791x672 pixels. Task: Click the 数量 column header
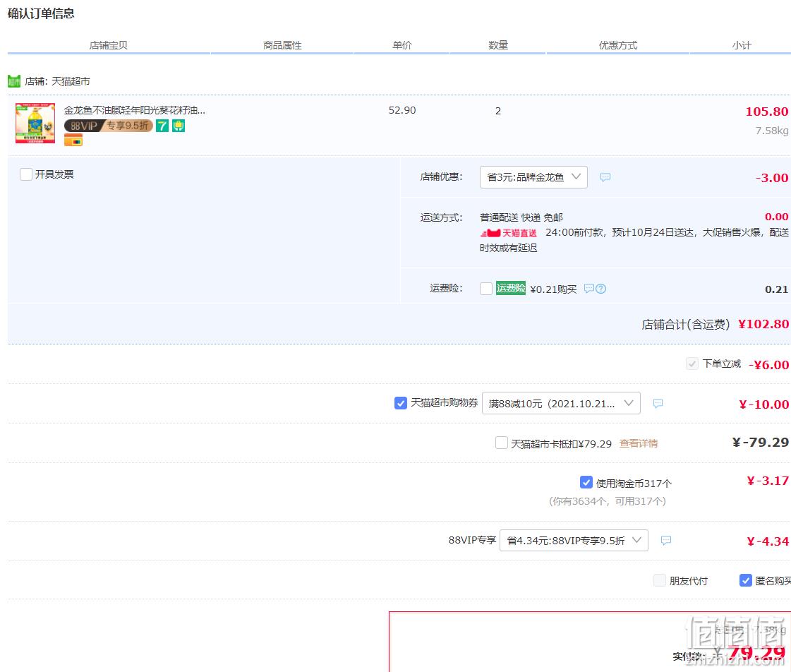point(498,45)
